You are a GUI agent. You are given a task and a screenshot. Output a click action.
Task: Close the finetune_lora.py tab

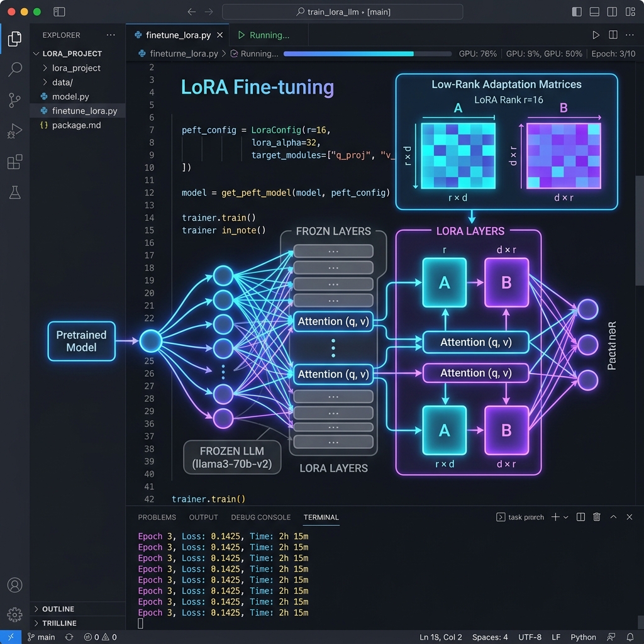click(219, 35)
